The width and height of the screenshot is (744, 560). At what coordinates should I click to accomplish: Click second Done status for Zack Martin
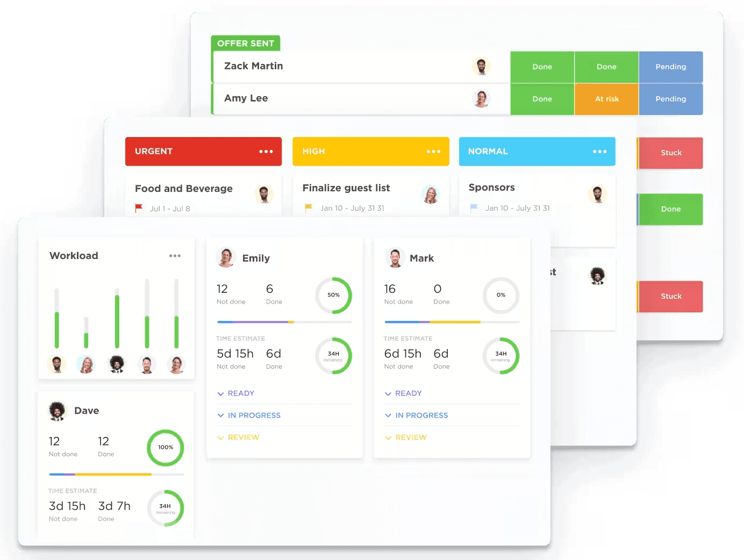coord(606,67)
